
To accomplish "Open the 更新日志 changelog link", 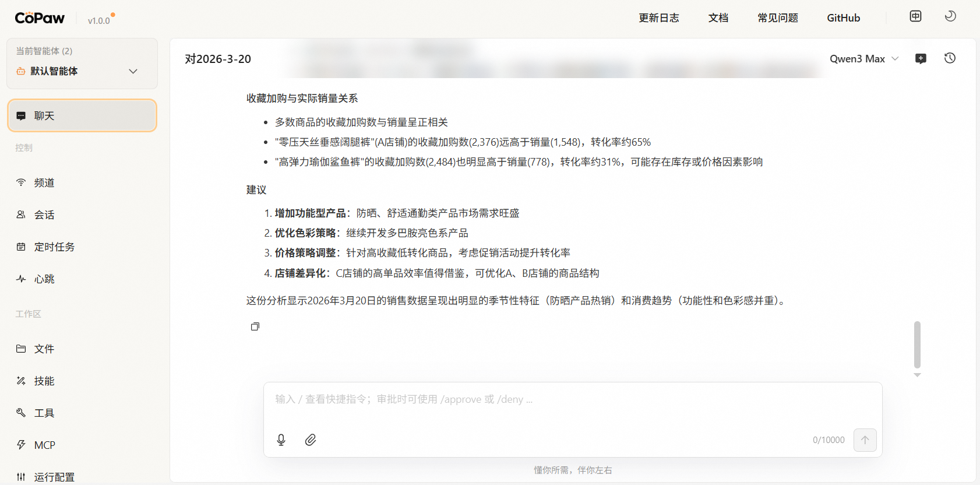I will pos(658,18).
